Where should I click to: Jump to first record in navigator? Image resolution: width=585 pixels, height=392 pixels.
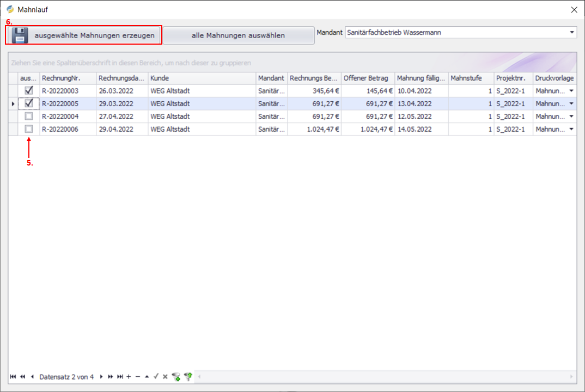click(13, 377)
